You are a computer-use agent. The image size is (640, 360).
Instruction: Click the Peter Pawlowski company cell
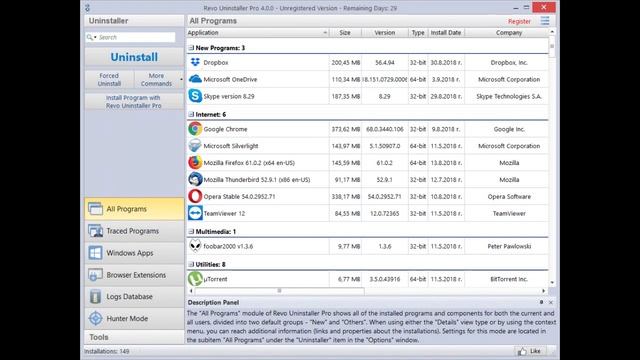pos(509,246)
